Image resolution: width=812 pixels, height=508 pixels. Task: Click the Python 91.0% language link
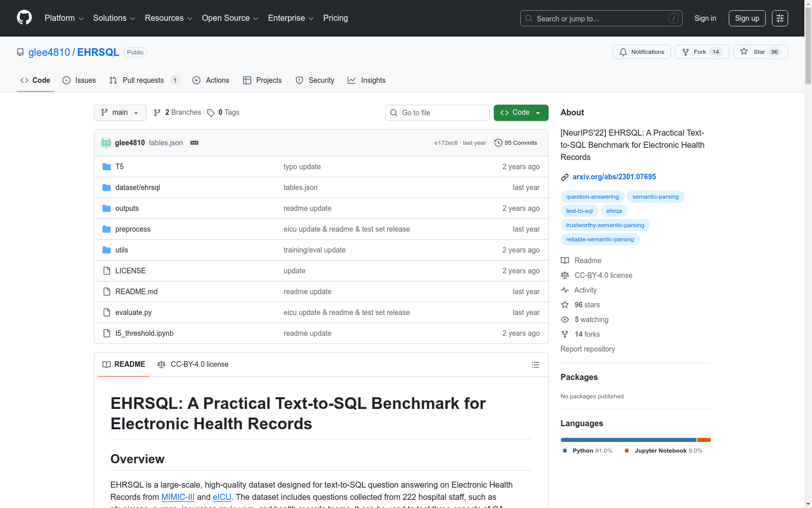click(x=588, y=451)
